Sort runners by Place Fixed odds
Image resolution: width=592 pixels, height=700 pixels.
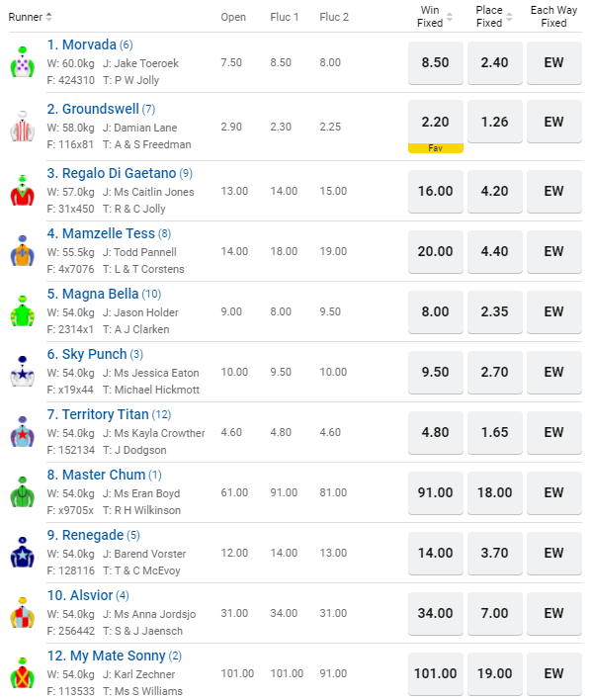pyautogui.click(x=494, y=17)
